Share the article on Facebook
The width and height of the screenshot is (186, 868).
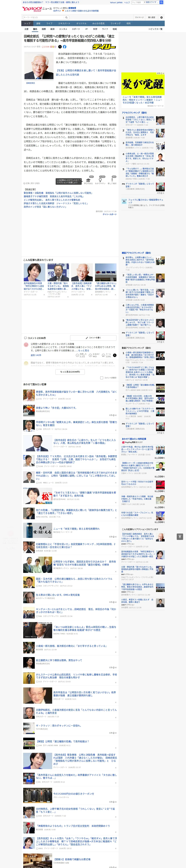coord(64,47)
